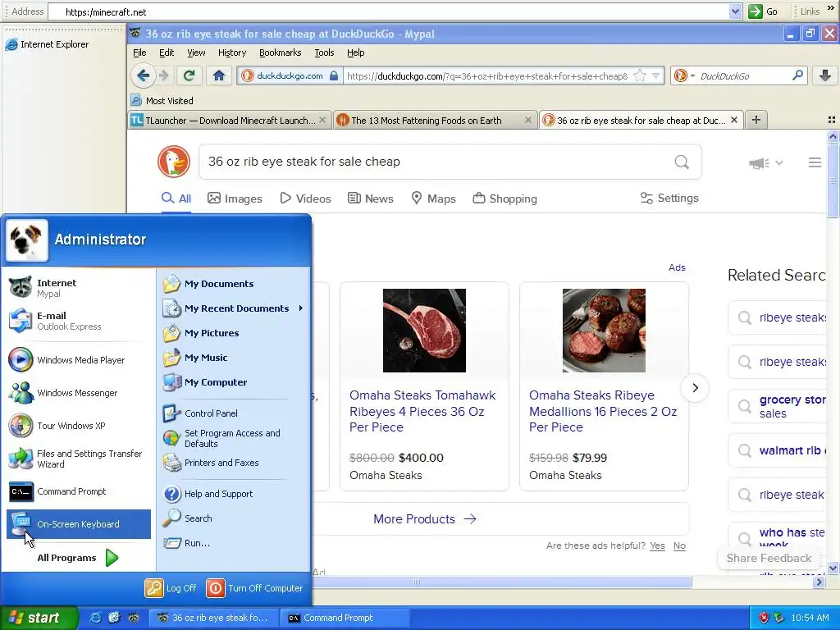This screenshot has height=630, width=840.
Task: Open DuckDuckGo Settings
Action: [x=669, y=199]
